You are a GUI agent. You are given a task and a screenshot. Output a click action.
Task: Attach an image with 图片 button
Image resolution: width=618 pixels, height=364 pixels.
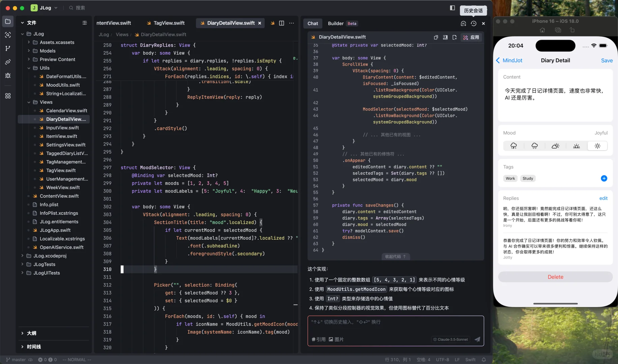pos(336,339)
